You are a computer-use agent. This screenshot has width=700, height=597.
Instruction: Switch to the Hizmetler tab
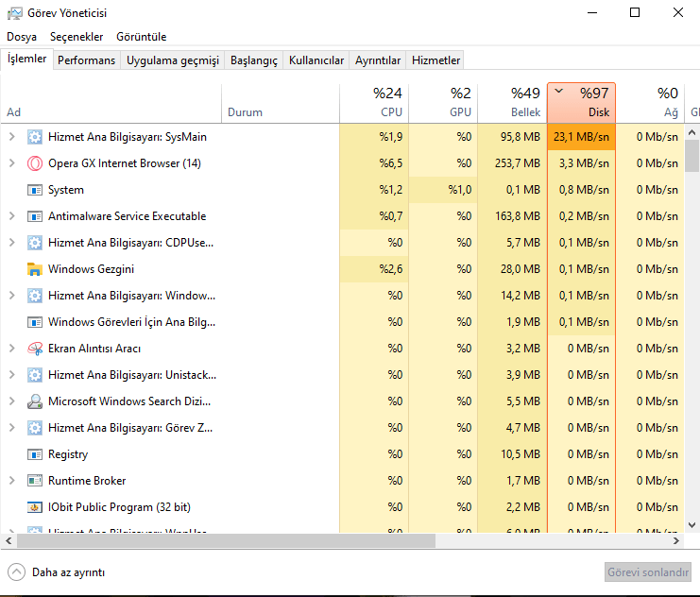(x=435, y=60)
